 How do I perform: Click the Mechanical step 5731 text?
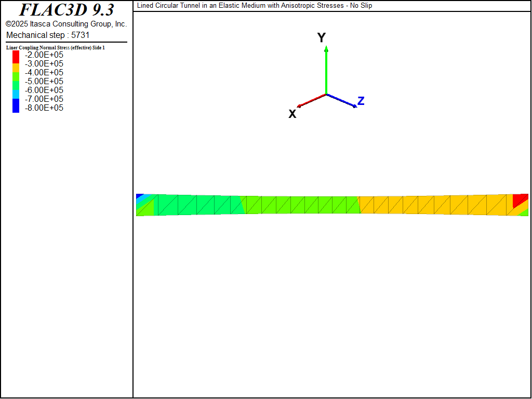pos(48,35)
